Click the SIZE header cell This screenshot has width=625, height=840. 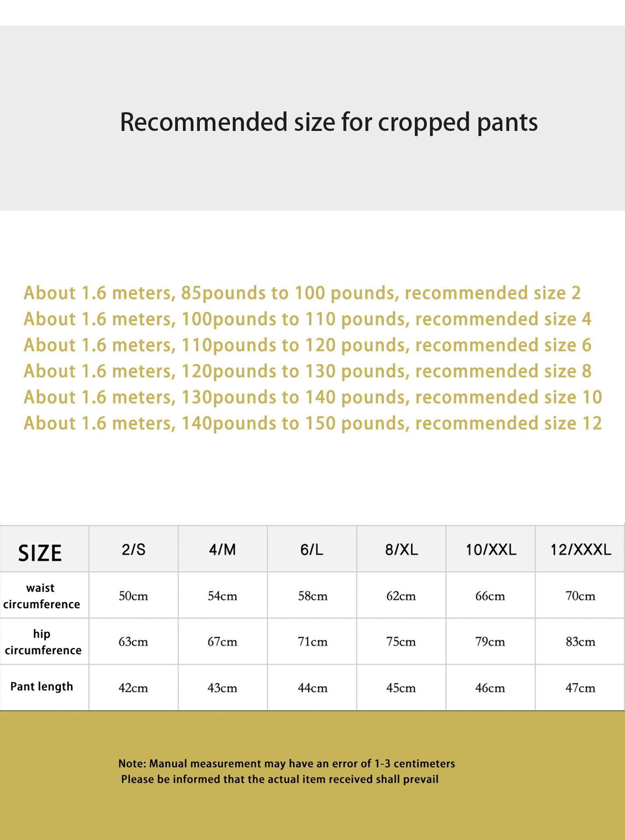click(40, 553)
